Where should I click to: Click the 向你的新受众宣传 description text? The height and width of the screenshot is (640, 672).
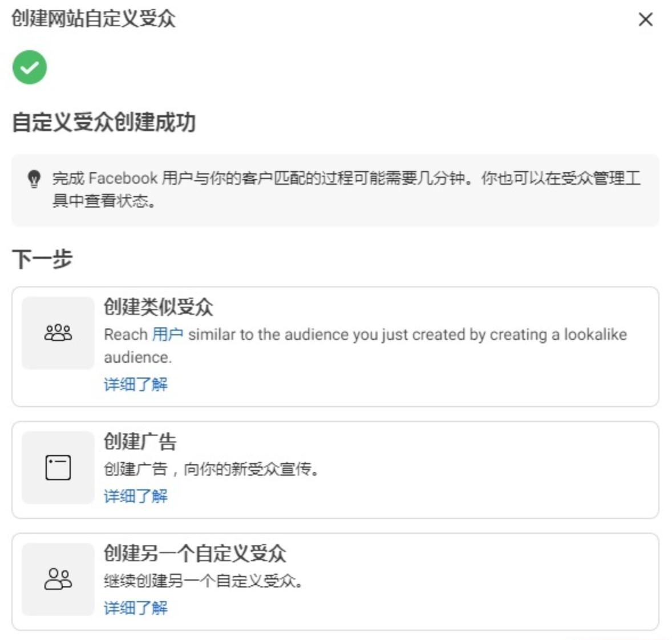(x=211, y=469)
